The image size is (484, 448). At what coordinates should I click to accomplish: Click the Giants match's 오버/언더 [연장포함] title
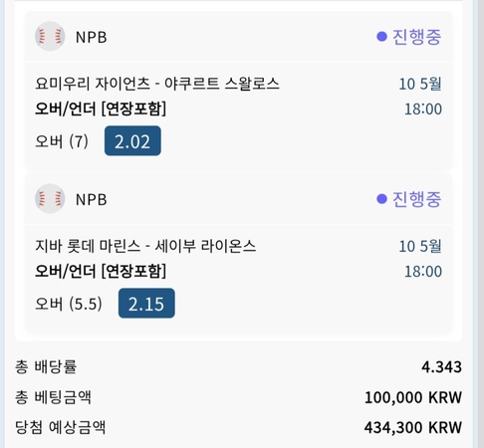click(x=101, y=109)
